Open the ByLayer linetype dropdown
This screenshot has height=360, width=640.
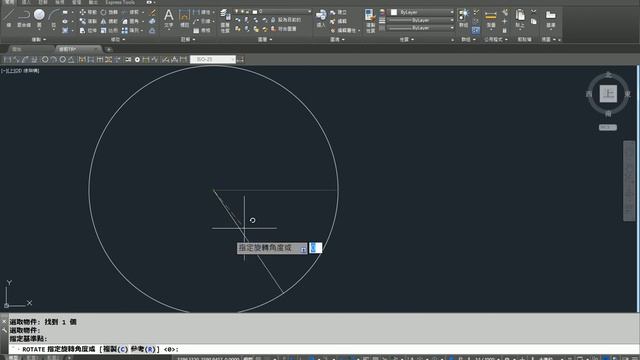(420, 28)
